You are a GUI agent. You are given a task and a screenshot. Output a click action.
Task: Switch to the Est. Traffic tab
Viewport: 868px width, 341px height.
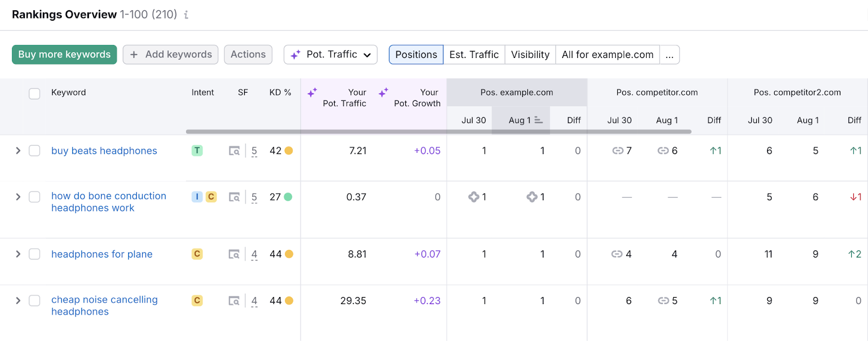[474, 55]
